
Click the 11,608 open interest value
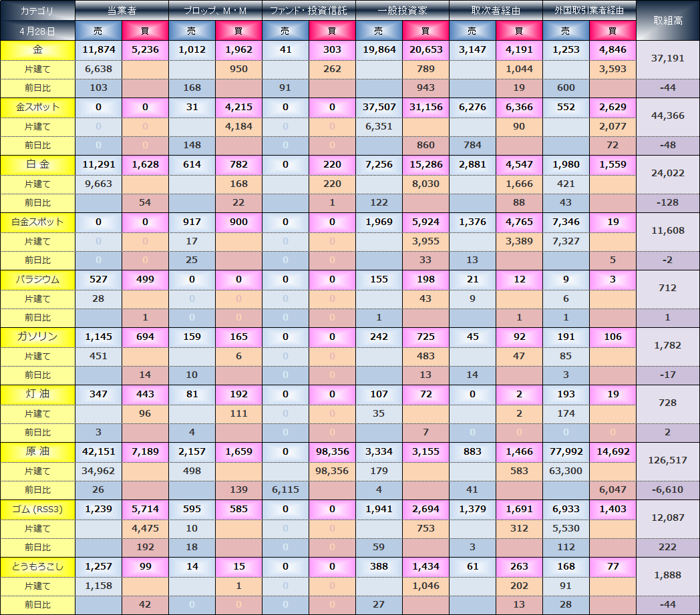tap(668, 231)
